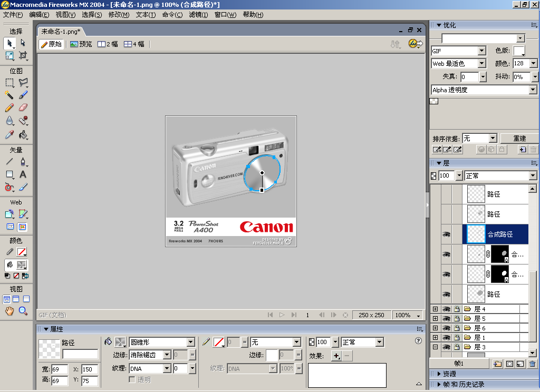Viewport: 540px width, 392px height.
Task: Select the Freeform tool
Action: point(9,187)
